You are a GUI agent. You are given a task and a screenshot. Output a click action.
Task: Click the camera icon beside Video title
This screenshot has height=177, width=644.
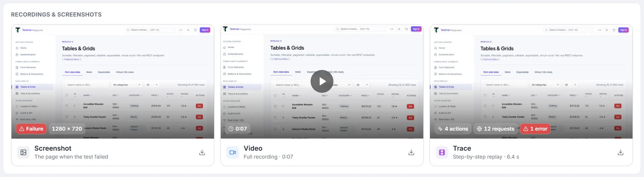pyautogui.click(x=233, y=153)
